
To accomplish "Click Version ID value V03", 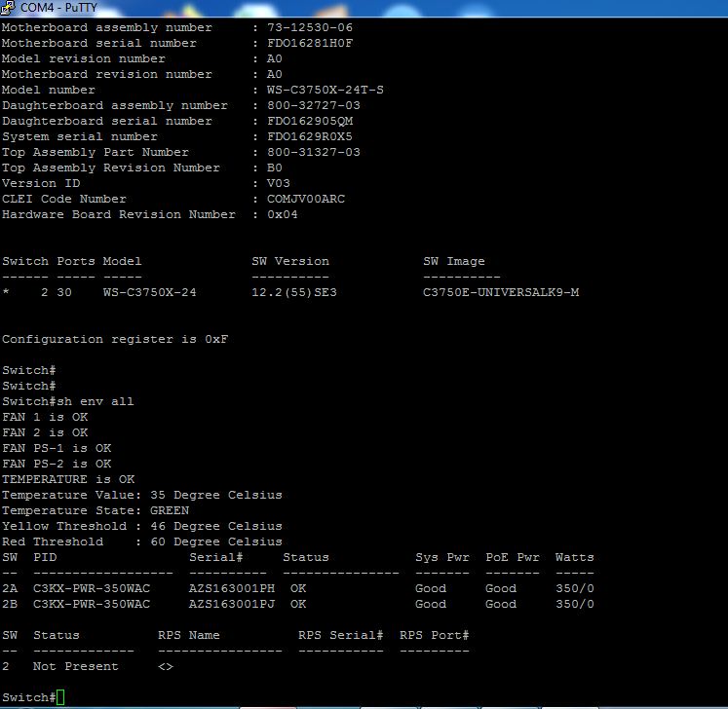I will coord(278,183).
